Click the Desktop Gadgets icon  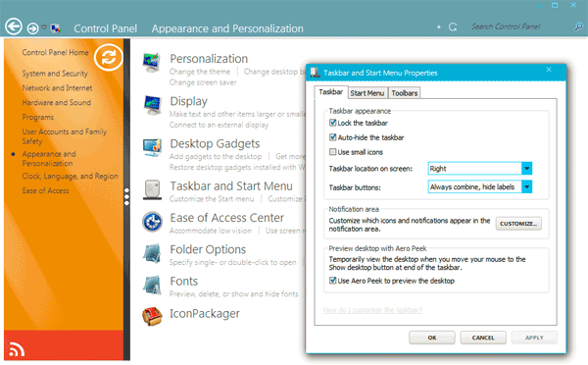(x=152, y=147)
